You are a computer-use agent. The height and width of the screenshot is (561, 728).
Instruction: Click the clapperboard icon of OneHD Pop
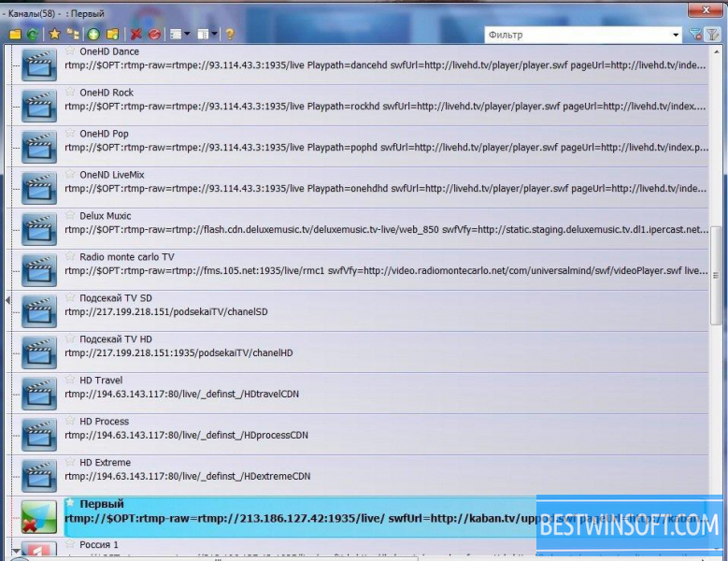[39, 147]
